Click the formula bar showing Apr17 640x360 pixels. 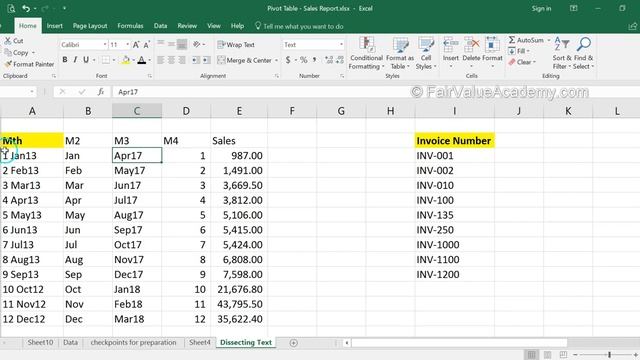tap(261, 92)
